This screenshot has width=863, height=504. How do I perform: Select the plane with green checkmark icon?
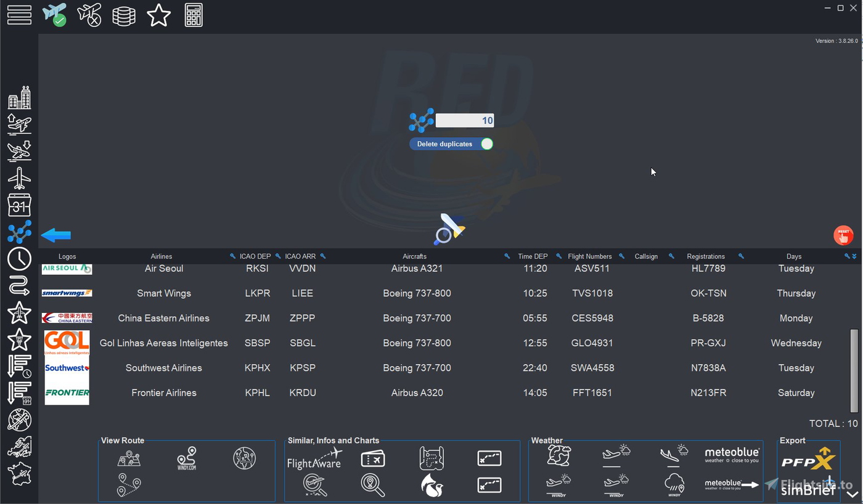pyautogui.click(x=54, y=15)
